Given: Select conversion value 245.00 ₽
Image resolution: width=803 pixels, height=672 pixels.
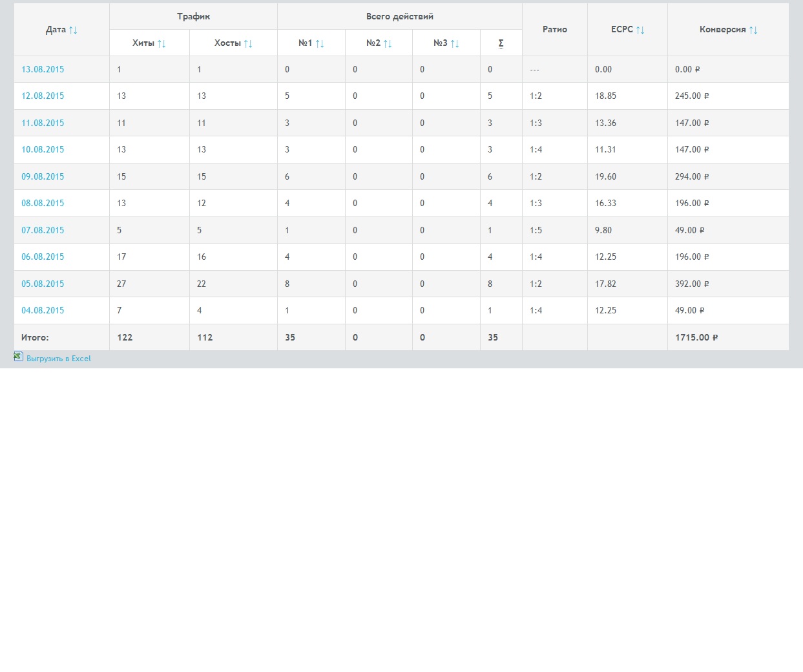Looking at the screenshot, I should click(x=692, y=96).
